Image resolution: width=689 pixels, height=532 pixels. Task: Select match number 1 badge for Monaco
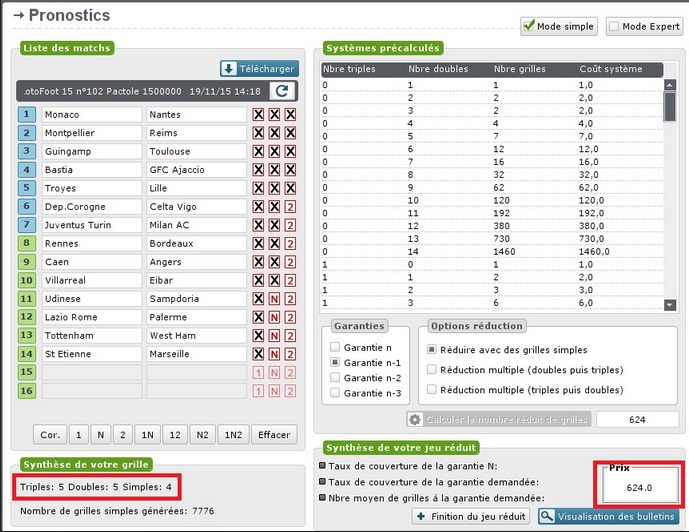click(27, 115)
